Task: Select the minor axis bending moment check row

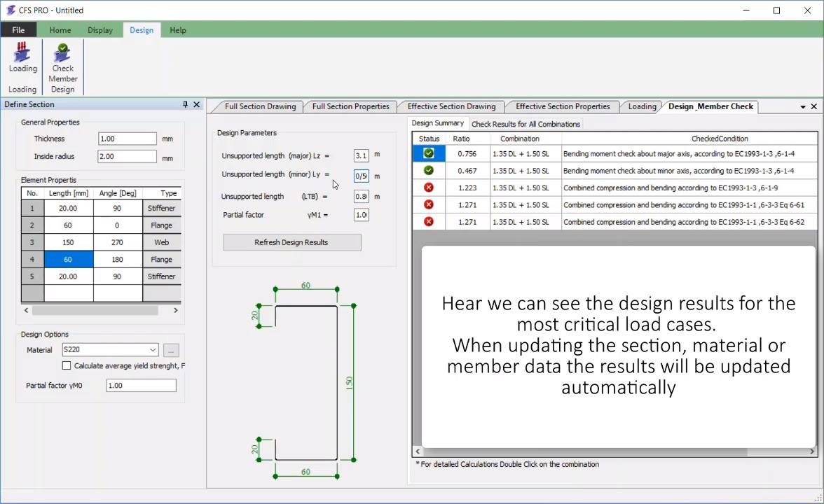Action: tap(615, 171)
